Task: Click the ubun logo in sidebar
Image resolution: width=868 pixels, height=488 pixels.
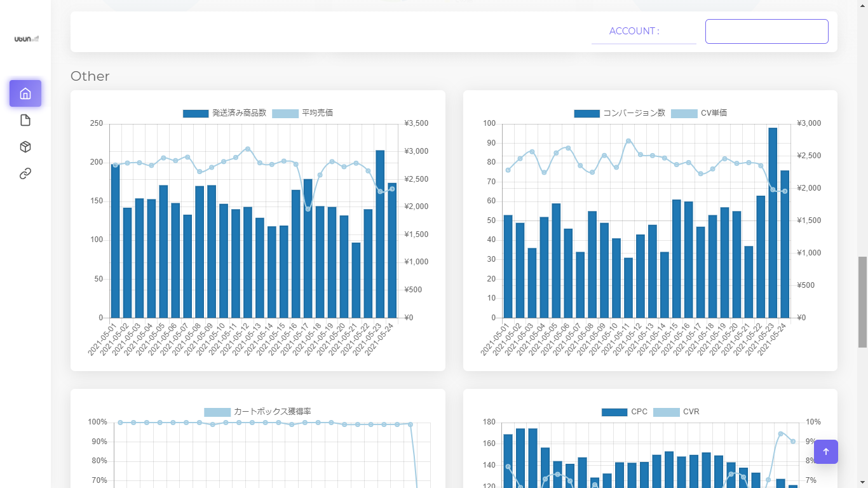Action: click(27, 39)
